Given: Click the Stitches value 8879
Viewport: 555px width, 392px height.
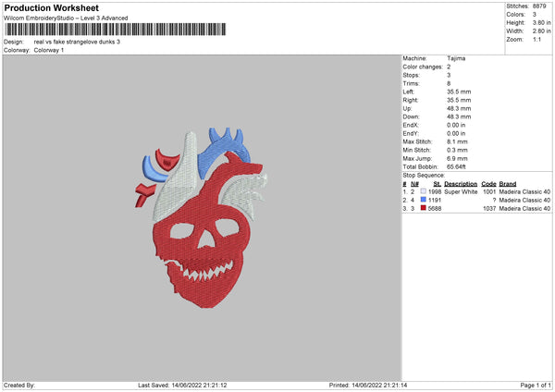Looking at the screenshot, I should point(539,6).
